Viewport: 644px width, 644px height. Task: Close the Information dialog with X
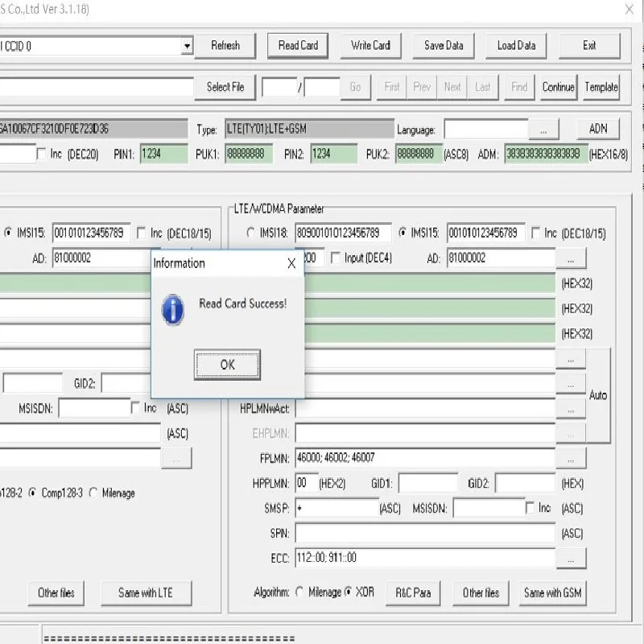click(291, 263)
